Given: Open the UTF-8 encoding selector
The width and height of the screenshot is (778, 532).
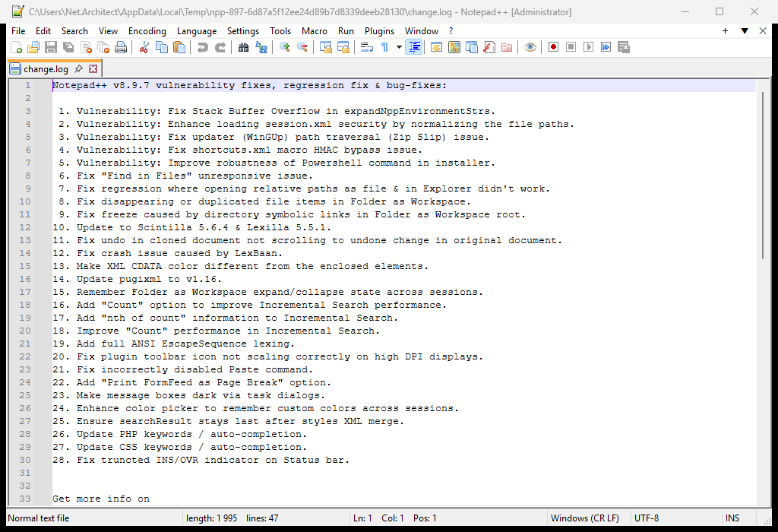Looking at the screenshot, I should coord(647,518).
